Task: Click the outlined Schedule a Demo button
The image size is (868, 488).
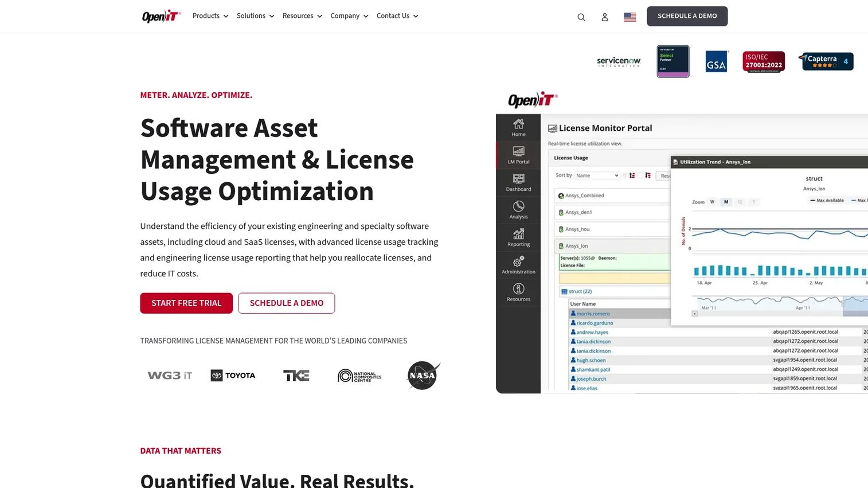Action: (x=287, y=303)
